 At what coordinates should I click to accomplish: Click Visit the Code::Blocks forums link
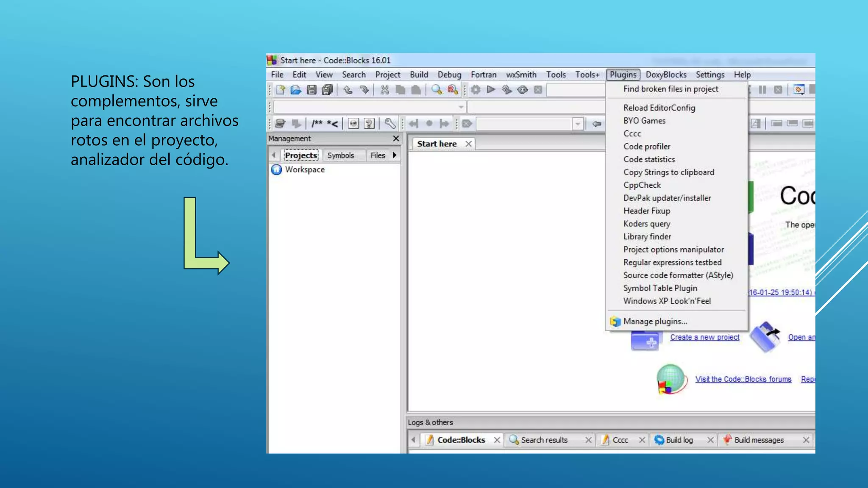pyautogui.click(x=743, y=379)
